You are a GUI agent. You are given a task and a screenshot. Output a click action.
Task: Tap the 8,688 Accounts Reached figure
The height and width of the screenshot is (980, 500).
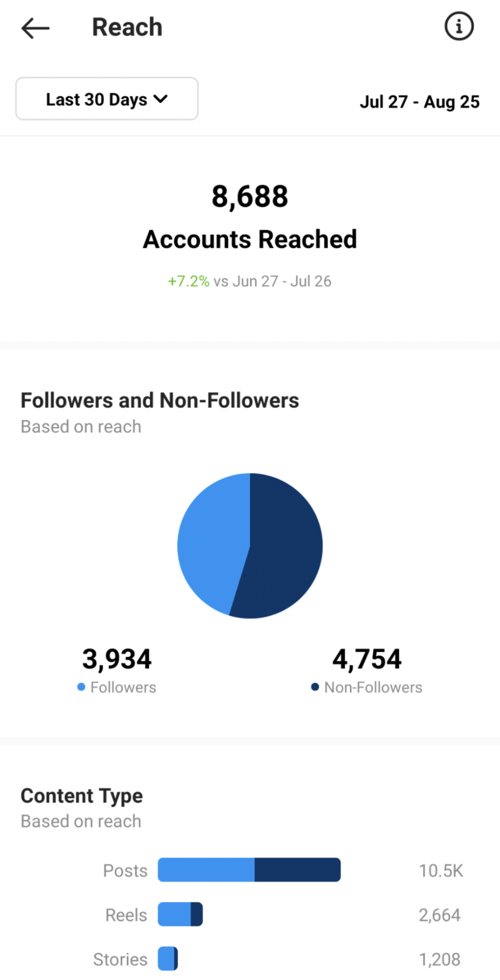(250, 196)
